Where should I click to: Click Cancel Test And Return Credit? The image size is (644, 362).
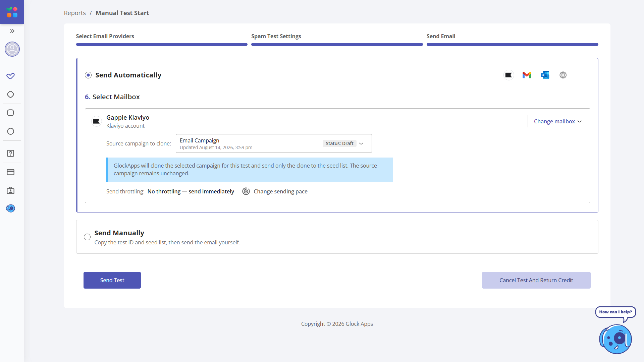click(536, 280)
